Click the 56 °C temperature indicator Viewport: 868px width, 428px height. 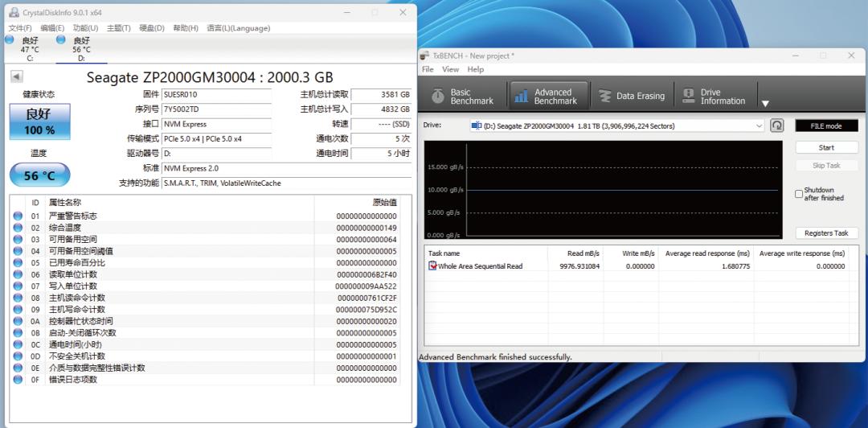(39, 175)
